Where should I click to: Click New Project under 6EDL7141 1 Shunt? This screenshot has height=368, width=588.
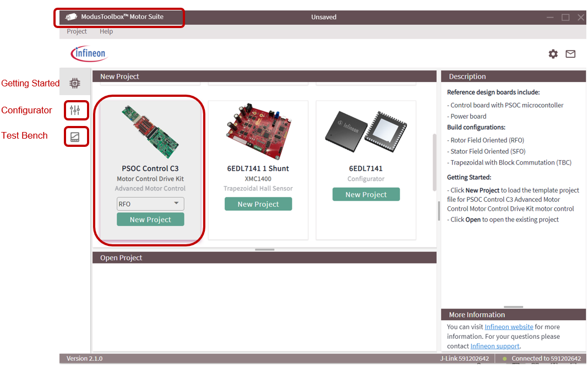coord(258,204)
